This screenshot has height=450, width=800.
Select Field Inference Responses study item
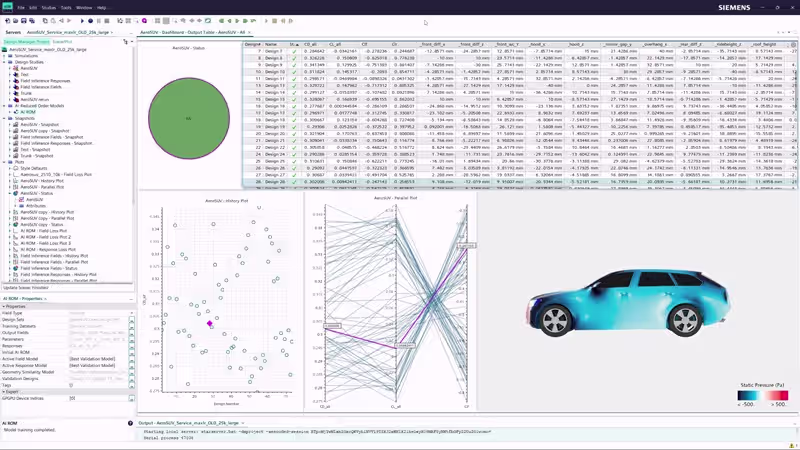[x=45, y=81]
